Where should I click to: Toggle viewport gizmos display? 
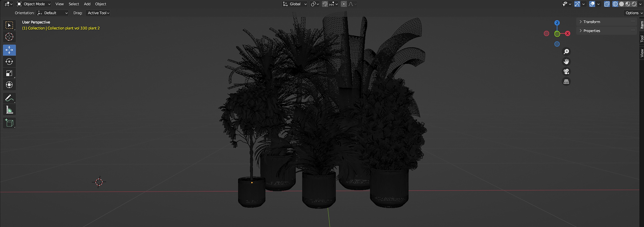[x=577, y=4]
